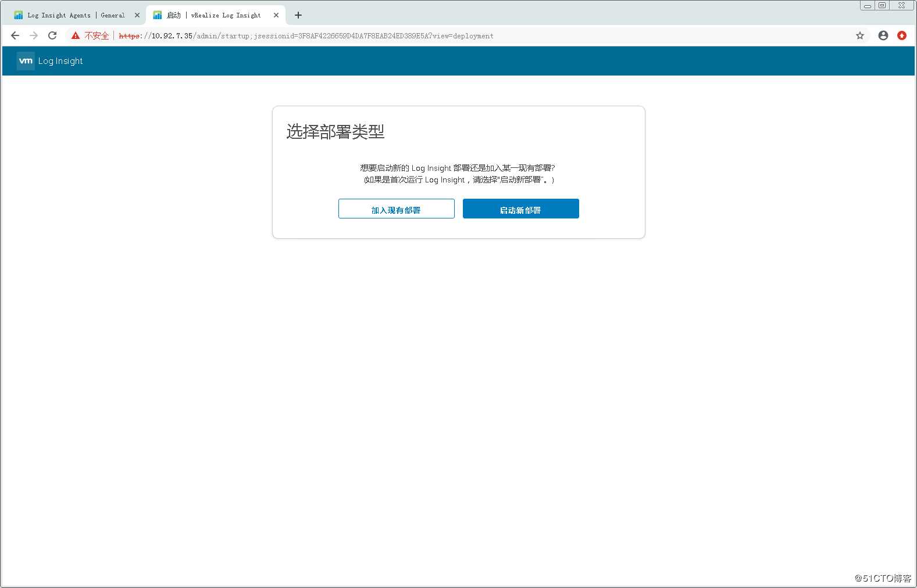Click favicon of Log Insight Agents tab
Image resolution: width=917 pixels, height=588 pixels.
click(x=19, y=15)
